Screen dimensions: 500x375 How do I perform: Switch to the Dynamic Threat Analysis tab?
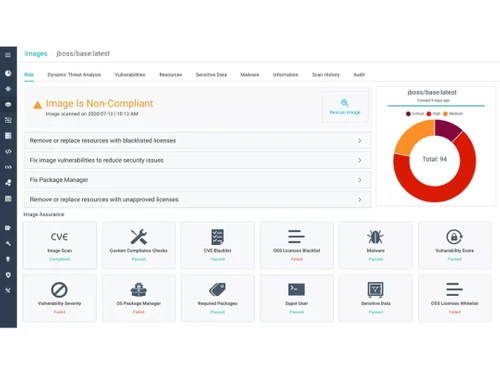point(74,75)
